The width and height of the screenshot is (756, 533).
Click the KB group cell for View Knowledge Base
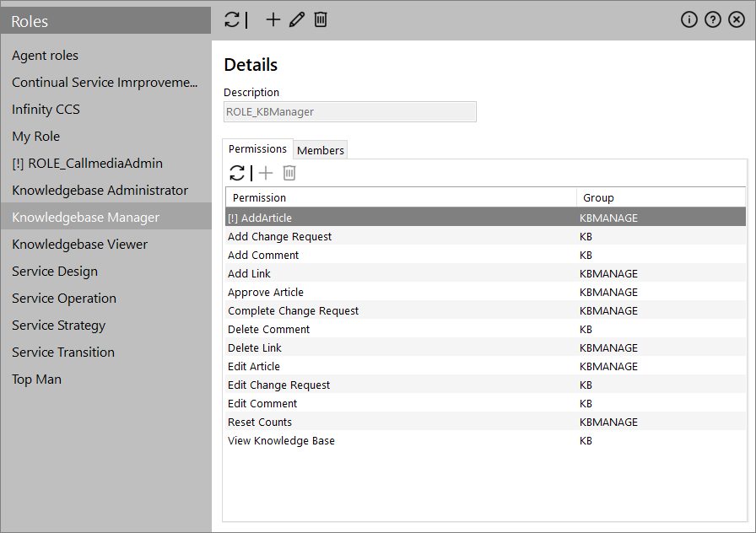586,440
